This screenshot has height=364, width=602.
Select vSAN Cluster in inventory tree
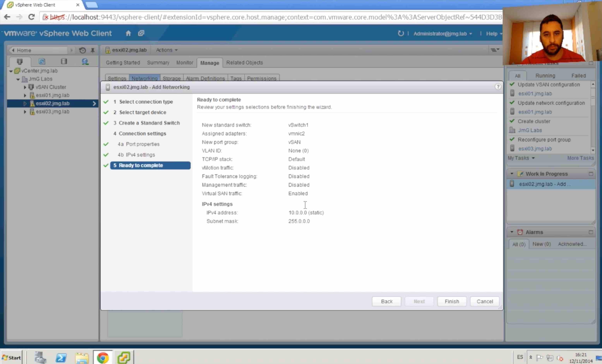pos(51,87)
